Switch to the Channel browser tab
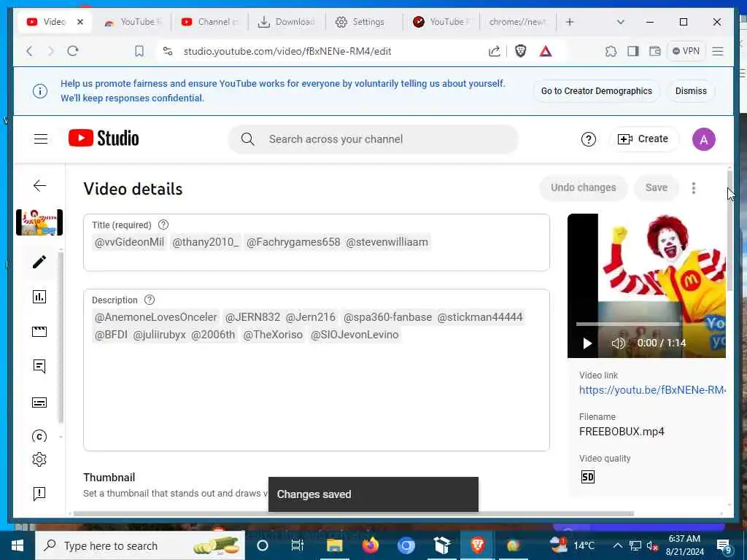 (x=209, y=22)
